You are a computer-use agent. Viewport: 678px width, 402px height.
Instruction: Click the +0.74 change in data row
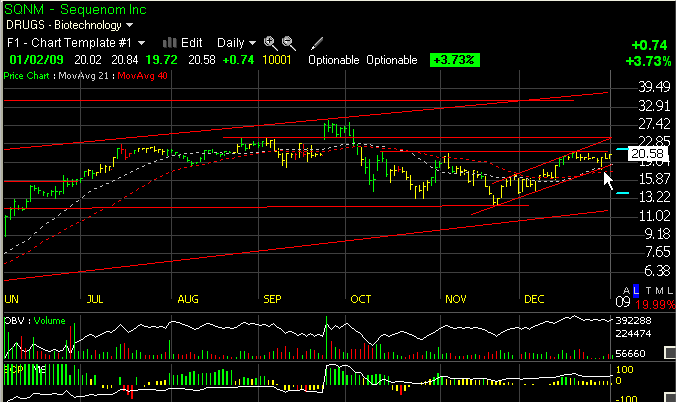[x=238, y=60]
